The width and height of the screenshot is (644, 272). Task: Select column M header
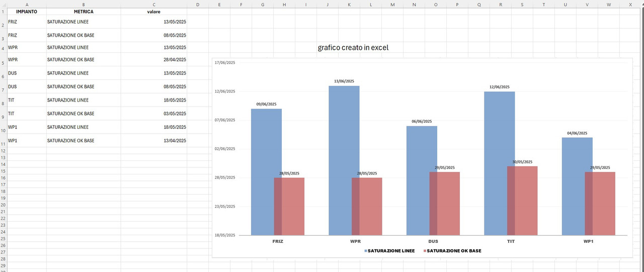pyautogui.click(x=392, y=4)
